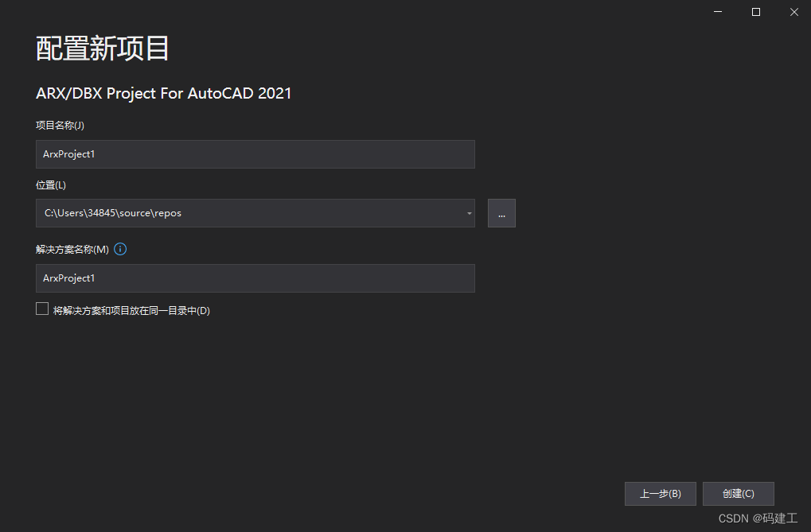Expand the location history combo box

point(468,213)
